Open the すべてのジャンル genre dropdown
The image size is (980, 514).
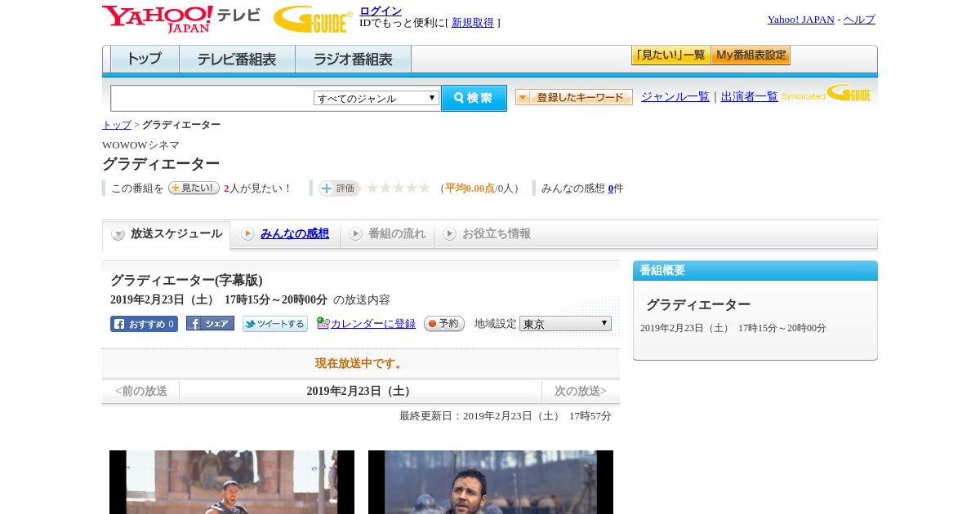(x=376, y=98)
